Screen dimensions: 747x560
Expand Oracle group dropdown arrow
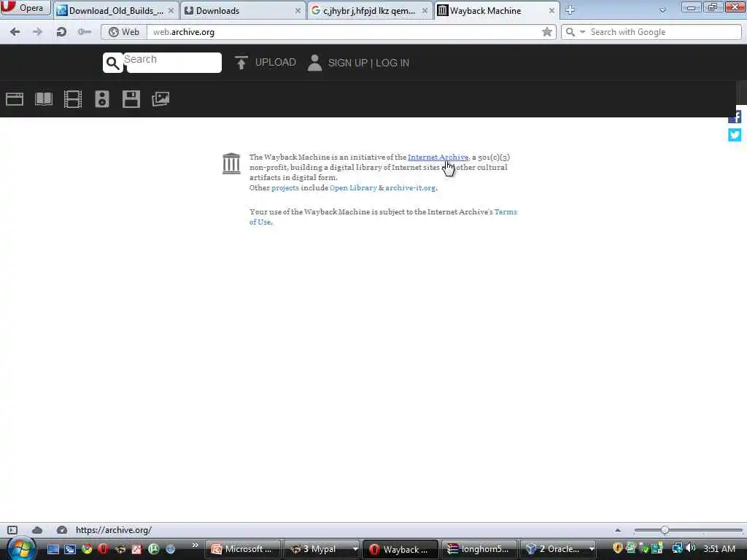[591, 549]
